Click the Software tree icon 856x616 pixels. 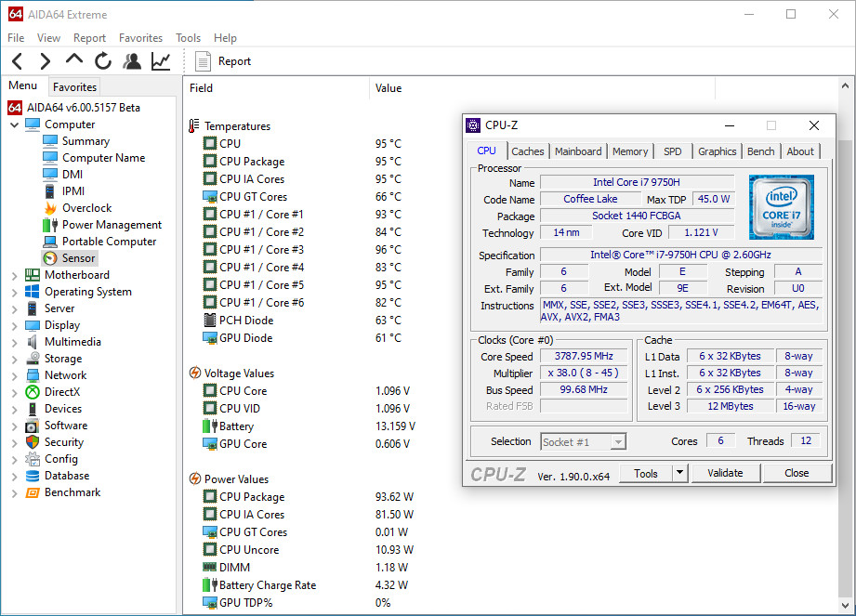click(33, 426)
